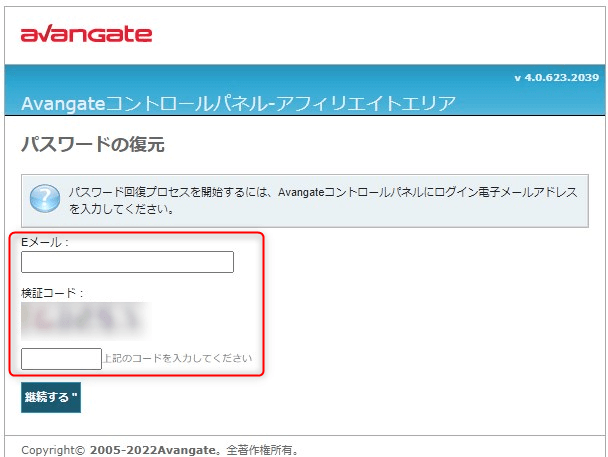Click the Eメール label
The image size is (608, 457).
(x=45, y=242)
